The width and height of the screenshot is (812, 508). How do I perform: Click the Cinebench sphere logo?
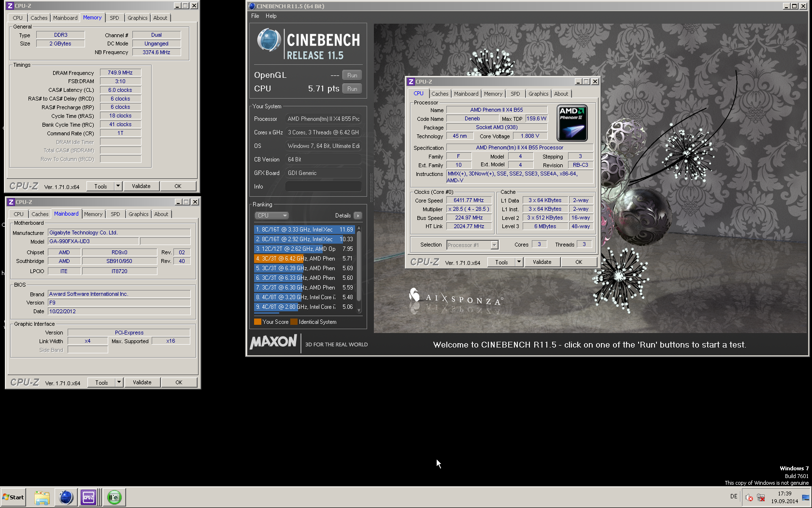(x=269, y=40)
